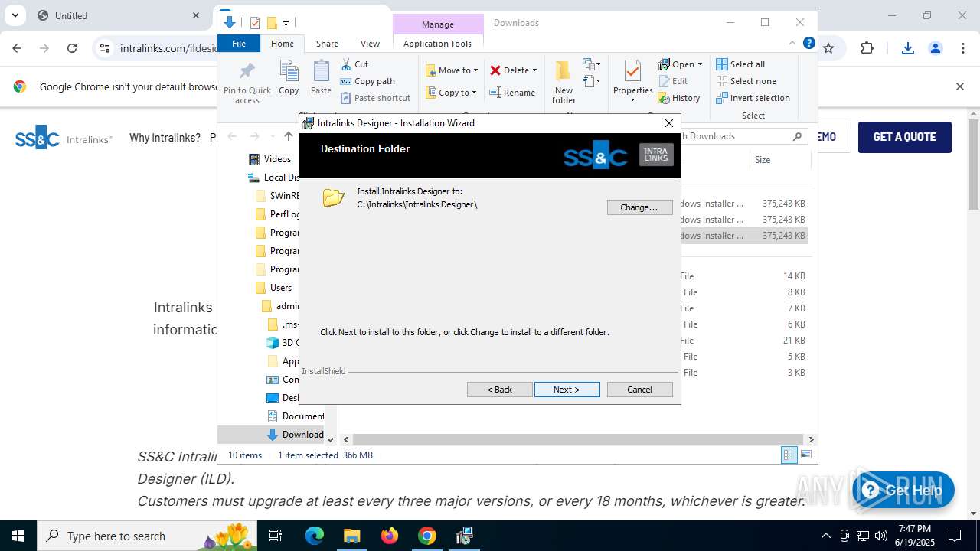Viewport: 980px width, 551px height.
Task: Click Chrome reload page button
Action: pyautogui.click(x=72, y=48)
